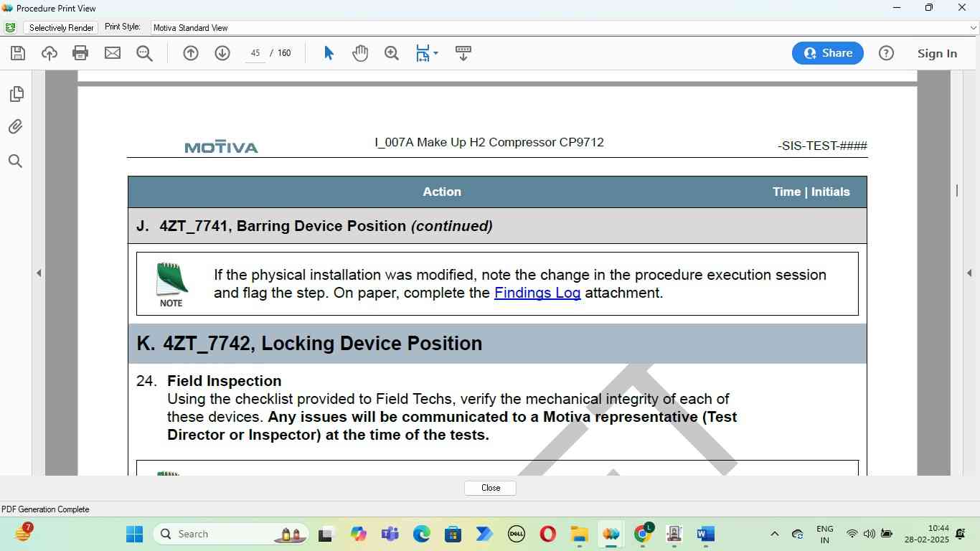This screenshot has height=551, width=980.
Task: Click the 'I_007A Make Up H2 Compressor CP9712' header
Action: click(x=489, y=142)
